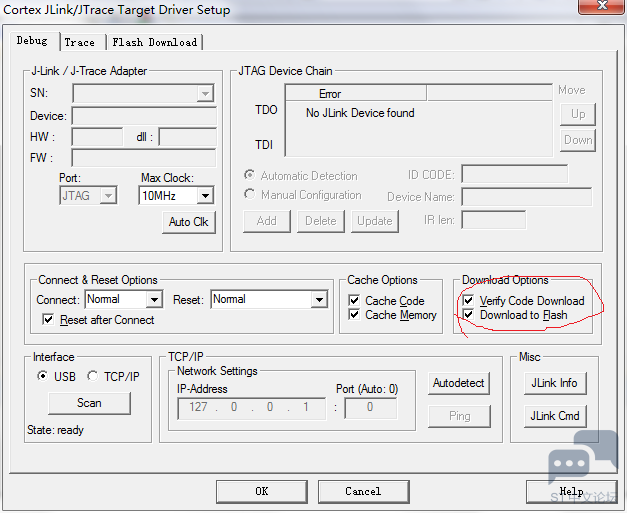The width and height of the screenshot is (627, 513).
Task: Click the Move Up button
Action: (x=578, y=114)
